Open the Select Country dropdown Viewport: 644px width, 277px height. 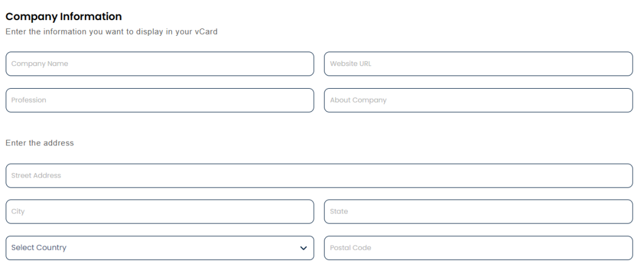click(x=160, y=248)
